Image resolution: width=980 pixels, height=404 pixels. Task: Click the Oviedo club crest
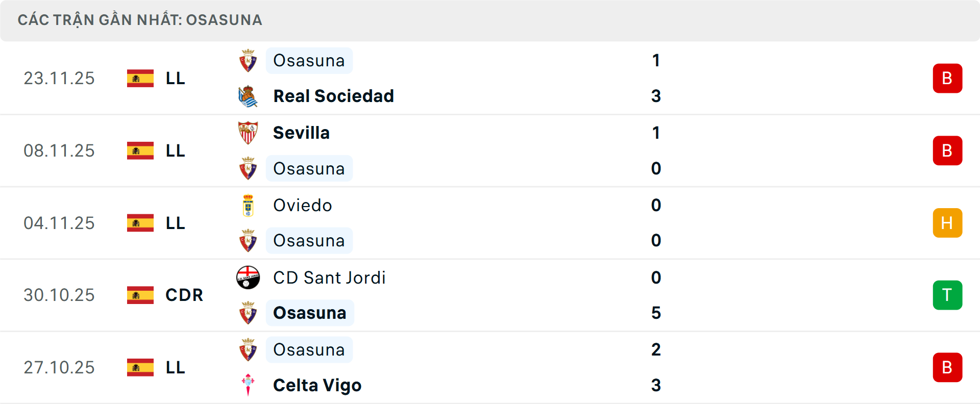click(248, 206)
